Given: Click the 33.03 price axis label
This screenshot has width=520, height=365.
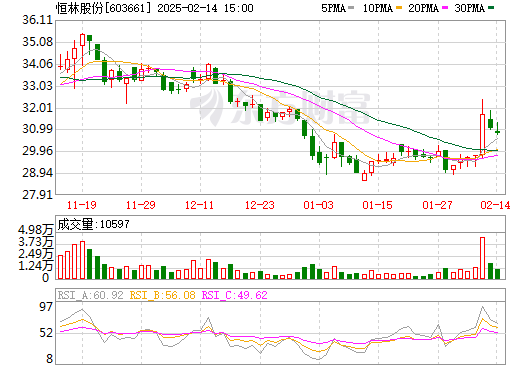Looking at the screenshot, I should (38, 86).
